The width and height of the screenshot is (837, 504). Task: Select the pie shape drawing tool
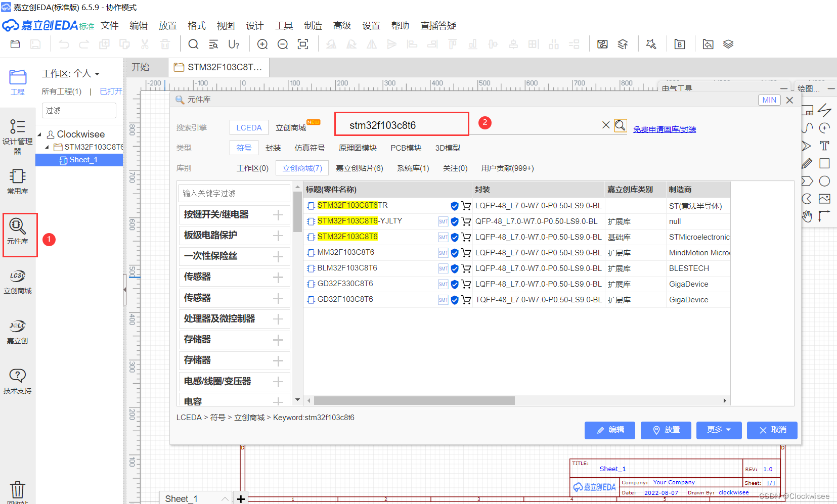807,199
